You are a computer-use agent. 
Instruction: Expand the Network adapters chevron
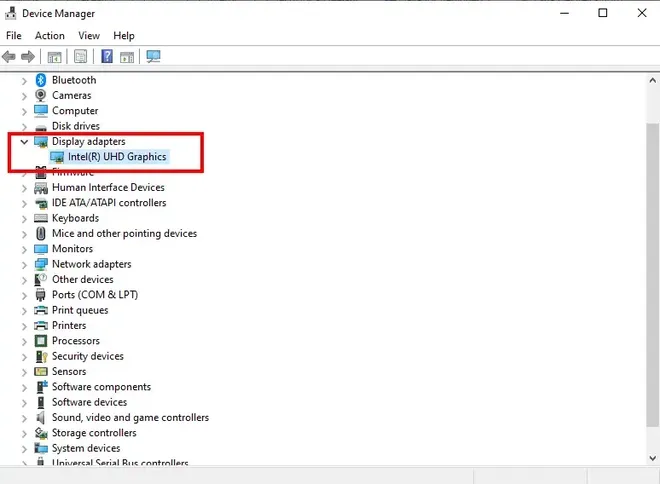24,265
